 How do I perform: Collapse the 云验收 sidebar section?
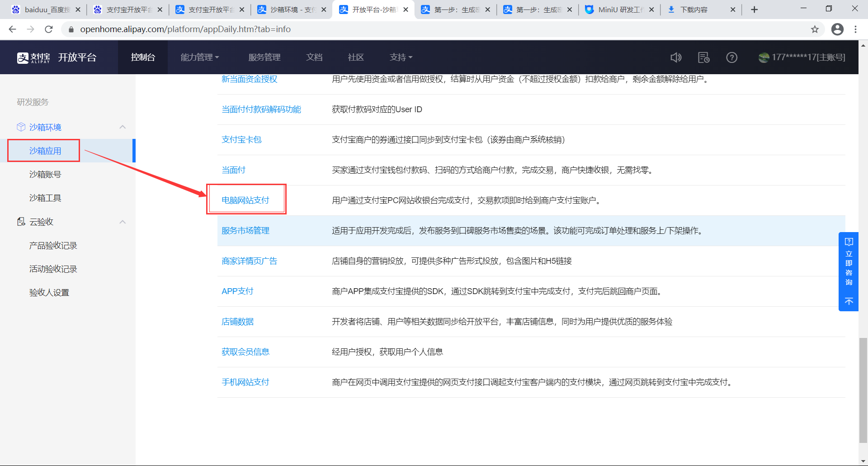pos(123,222)
